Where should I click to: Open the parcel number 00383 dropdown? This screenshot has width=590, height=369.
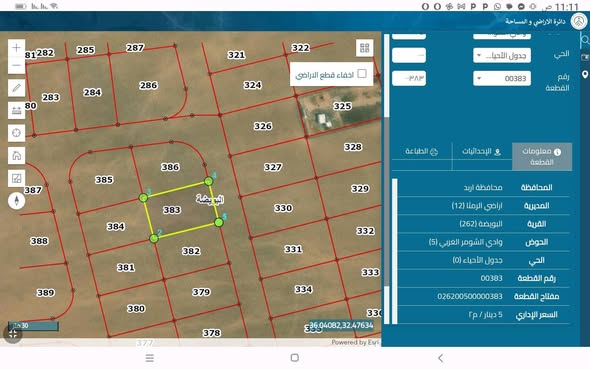[502, 78]
